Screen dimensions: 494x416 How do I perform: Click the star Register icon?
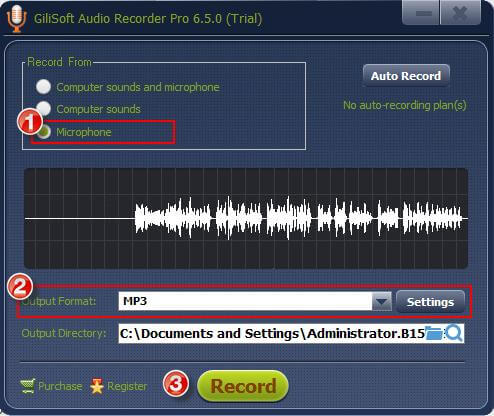(x=97, y=386)
